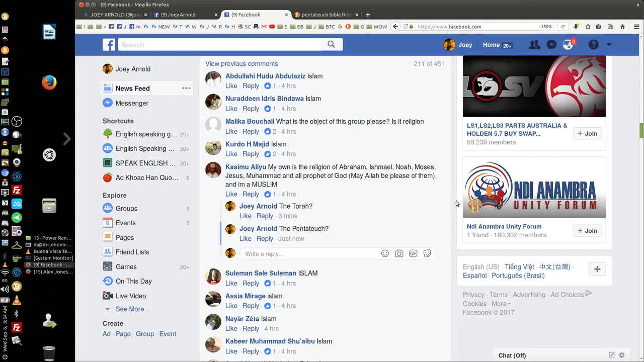Reply to Malika Bouchali's comment

[x=251, y=131]
